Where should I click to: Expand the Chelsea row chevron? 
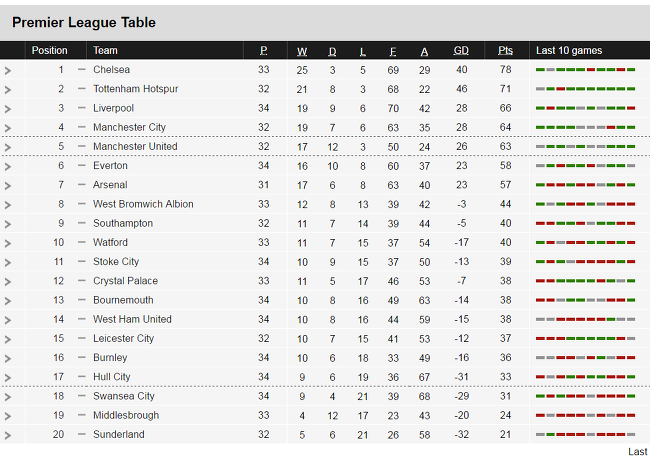[8, 71]
